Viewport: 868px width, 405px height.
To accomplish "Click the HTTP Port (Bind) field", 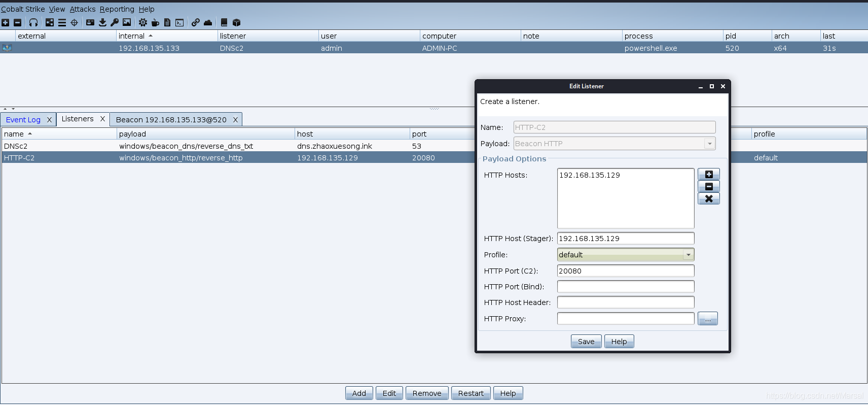I will pyautogui.click(x=626, y=287).
